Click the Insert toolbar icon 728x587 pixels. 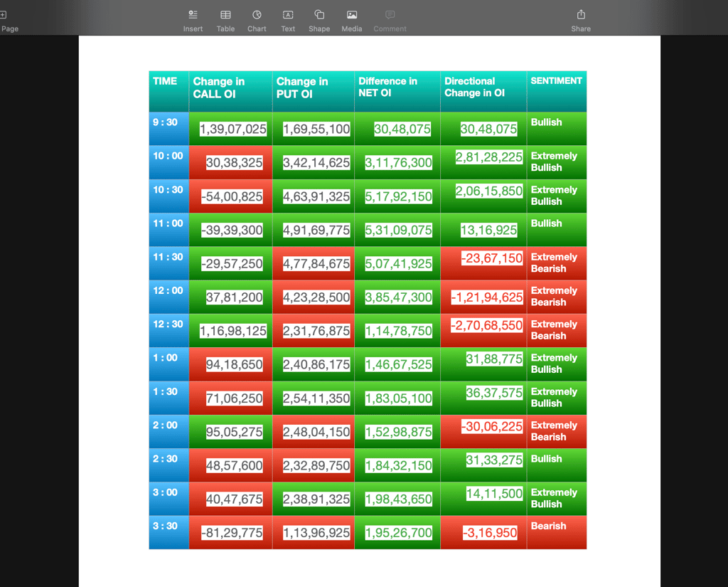(x=193, y=21)
